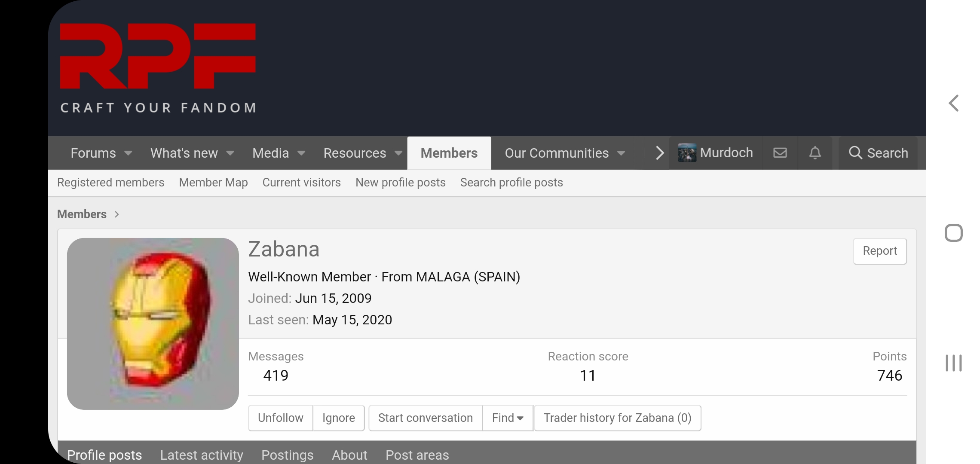Tap the Android home button

pyautogui.click(x=954, y=233)
